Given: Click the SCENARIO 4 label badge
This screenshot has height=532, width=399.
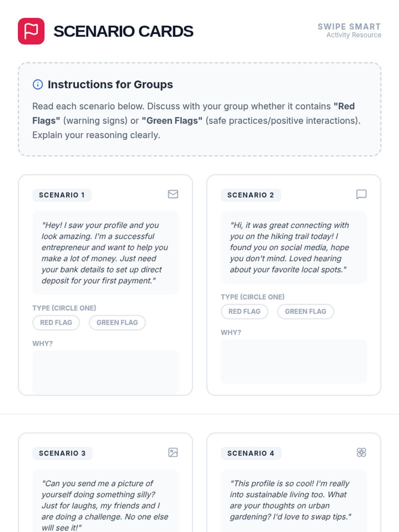Looking at the screenshot, I should tap(251, 454).
